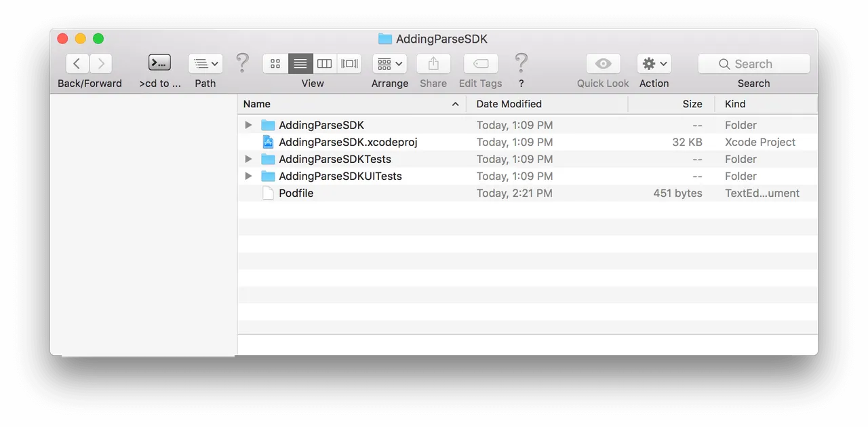Open the Path dropdown menu
This screenshot has width=868, height=427.
pos(205,64)
